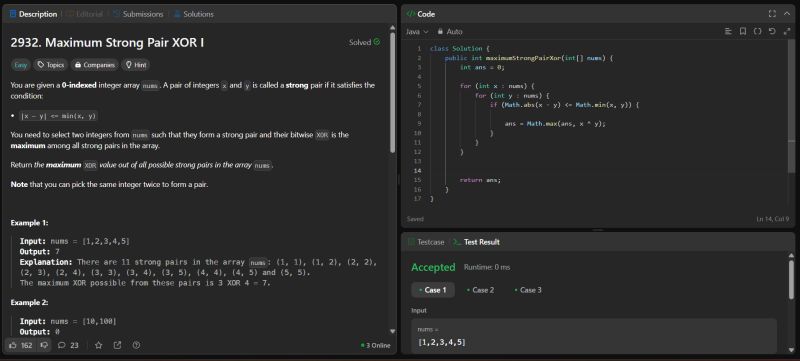Click the format code icon

pyautogui.click(x=728, y=32)
